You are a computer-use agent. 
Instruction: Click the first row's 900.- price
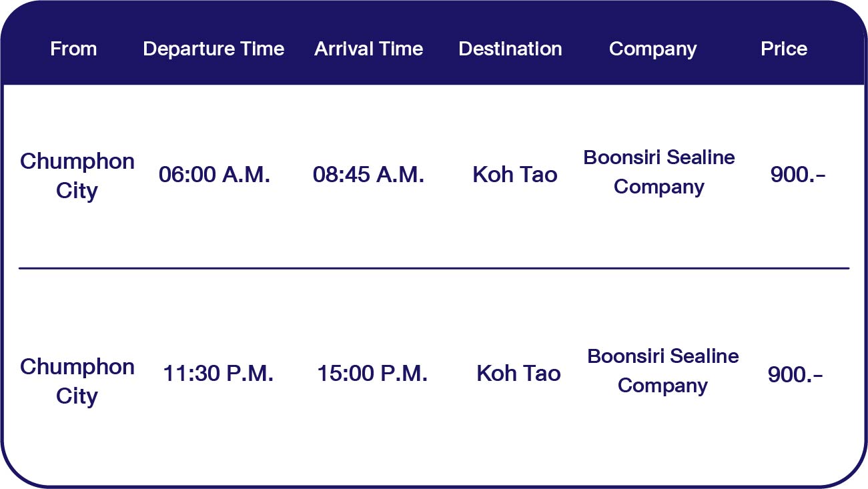tap(798, 175)
